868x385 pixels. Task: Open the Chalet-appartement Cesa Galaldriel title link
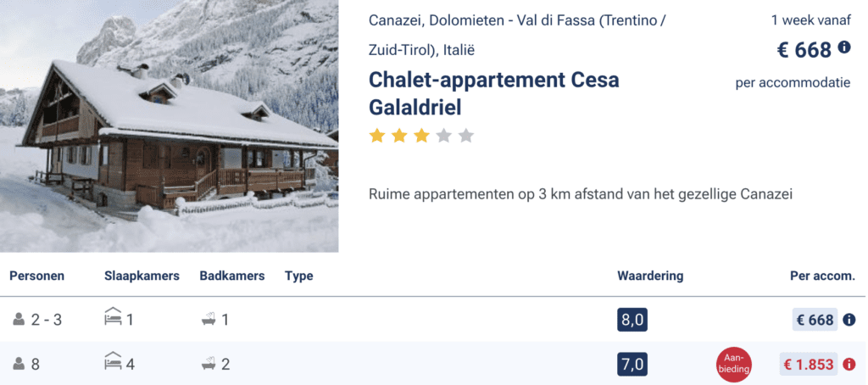[493, 94]
